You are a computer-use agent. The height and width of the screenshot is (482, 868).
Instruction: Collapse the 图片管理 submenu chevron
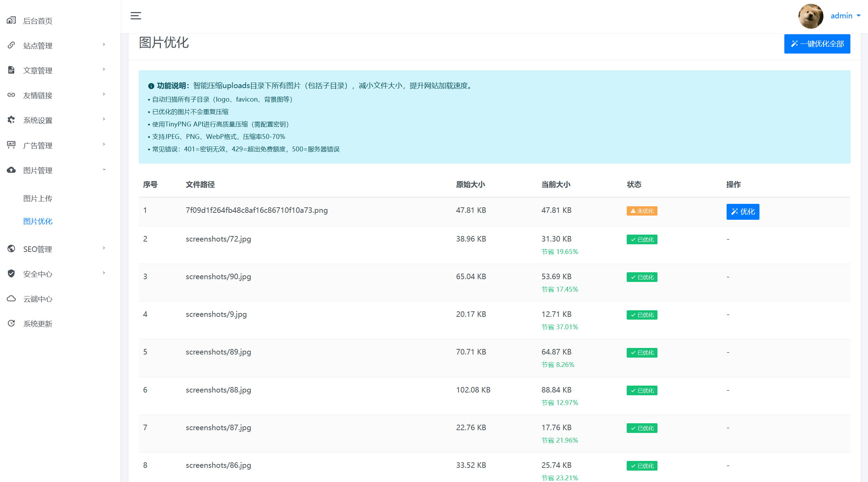coord(104,170)
